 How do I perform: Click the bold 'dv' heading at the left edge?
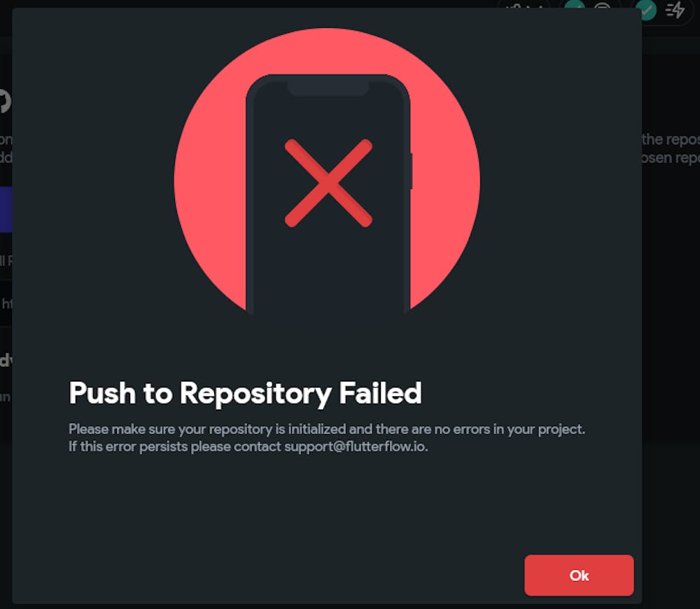tap(6, 360)
